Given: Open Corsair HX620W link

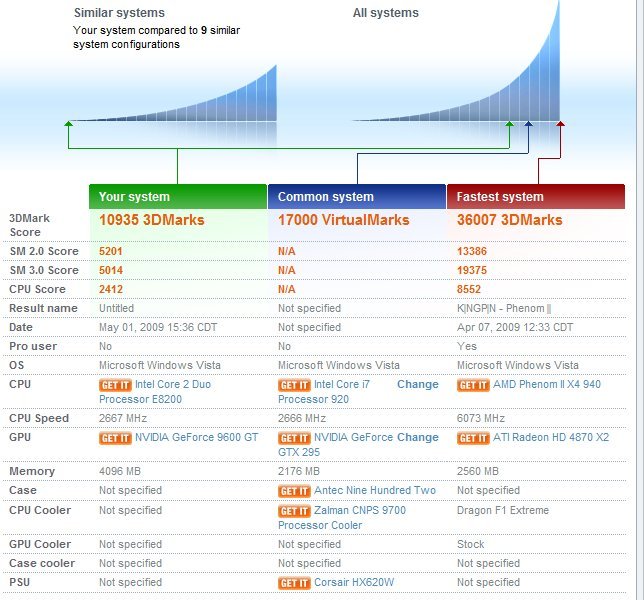Looking at the screenshot, I should click(354, 582).
